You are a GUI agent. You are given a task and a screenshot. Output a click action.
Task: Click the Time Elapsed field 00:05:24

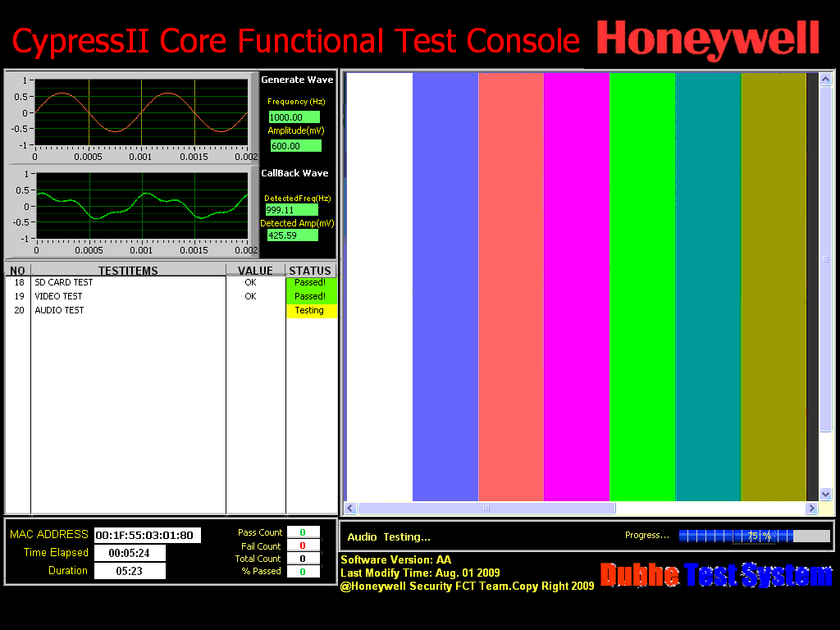coord(130,553)
